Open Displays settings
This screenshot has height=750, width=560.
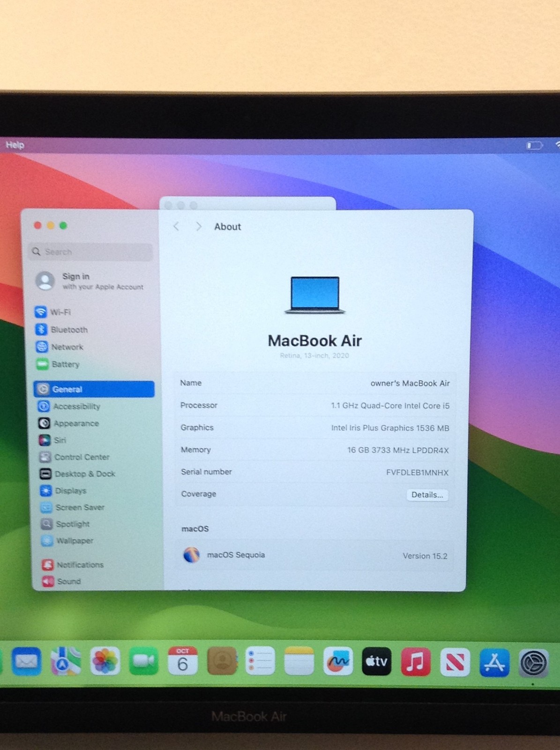[64, 491]
